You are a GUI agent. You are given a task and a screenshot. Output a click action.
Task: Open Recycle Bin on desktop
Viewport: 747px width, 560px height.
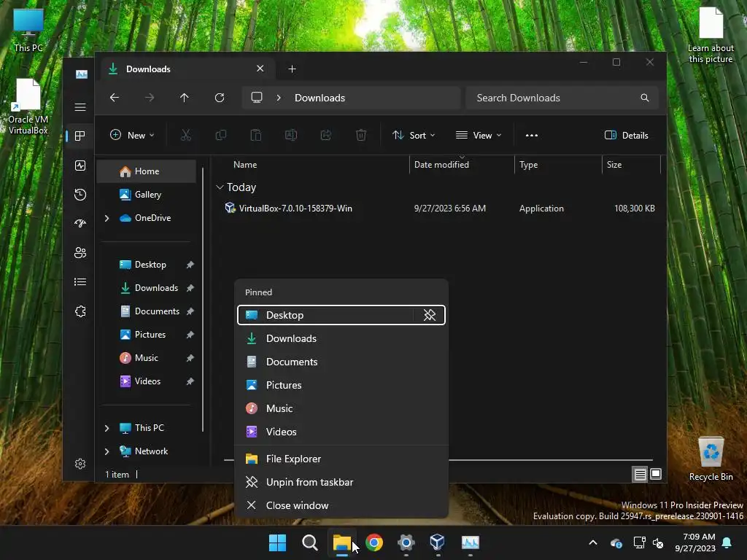tap(711, 459)
